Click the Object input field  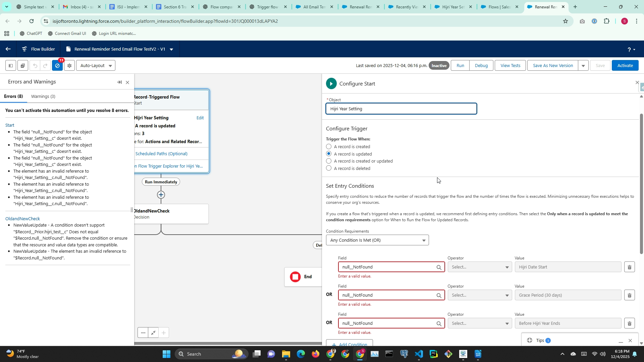[401, 109]
